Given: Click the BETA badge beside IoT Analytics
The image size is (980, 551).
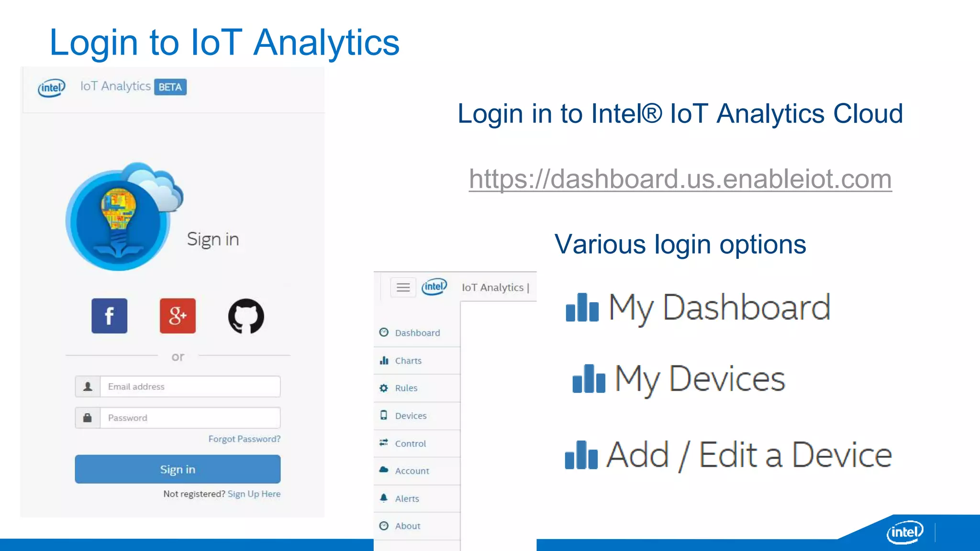Looking at the screenshot, I should [170, 87].
